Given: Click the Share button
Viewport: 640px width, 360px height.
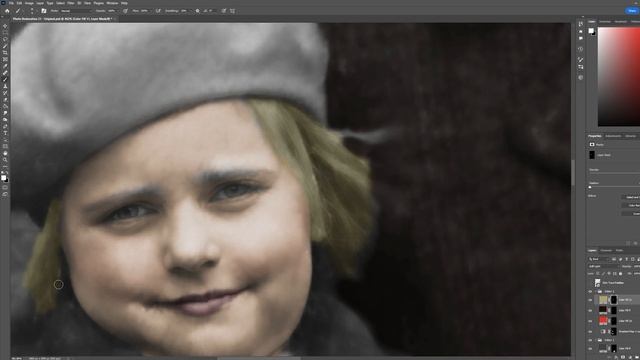Looking at the screenshot, I should click(633, 11).
